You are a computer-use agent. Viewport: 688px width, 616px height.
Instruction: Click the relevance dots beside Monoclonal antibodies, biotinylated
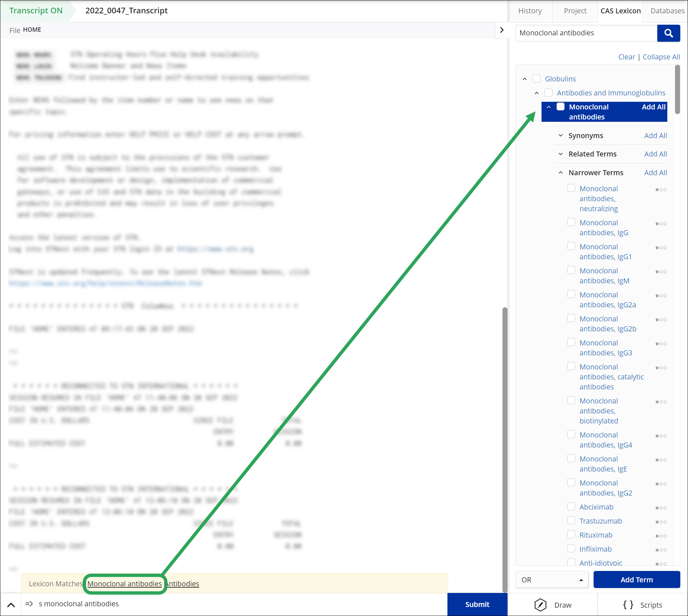coord(661,402)
